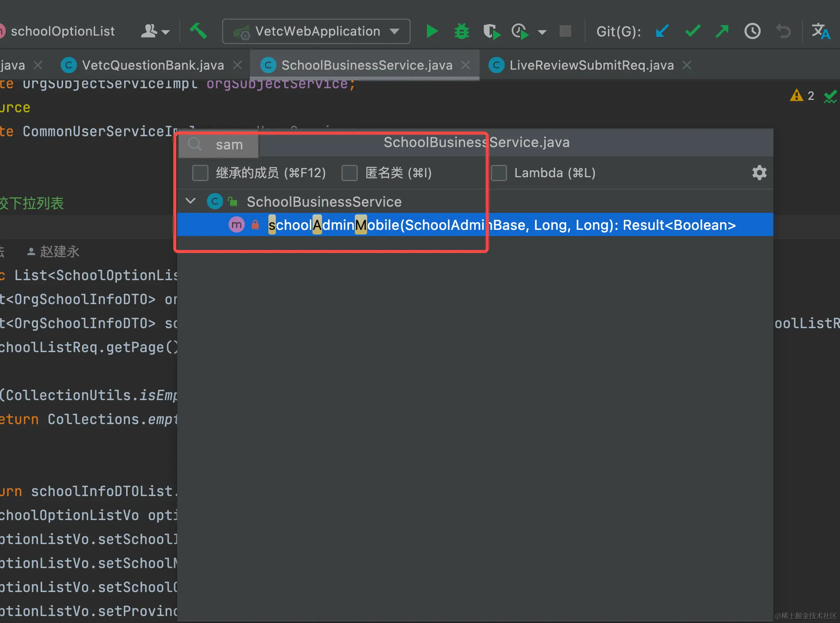Switch to VetcQuestionBank.java tab
The height and width of the screenshot is (623, 840).
coord(152,65)
